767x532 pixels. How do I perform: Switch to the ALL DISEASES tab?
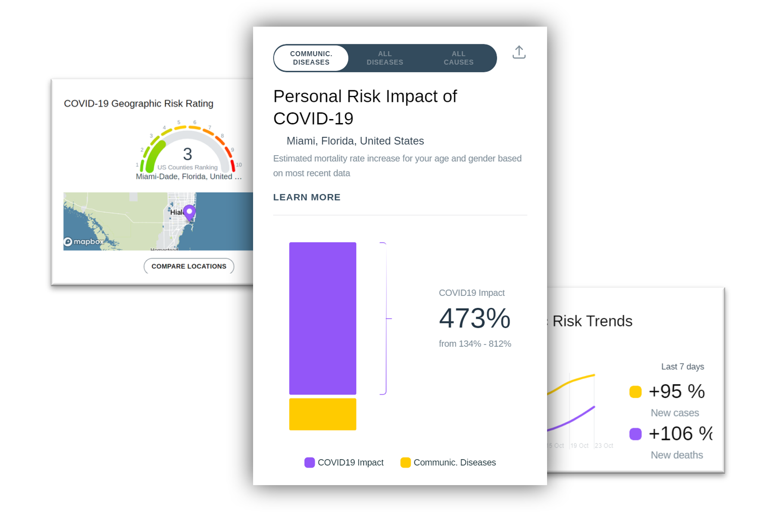(384, 58)
